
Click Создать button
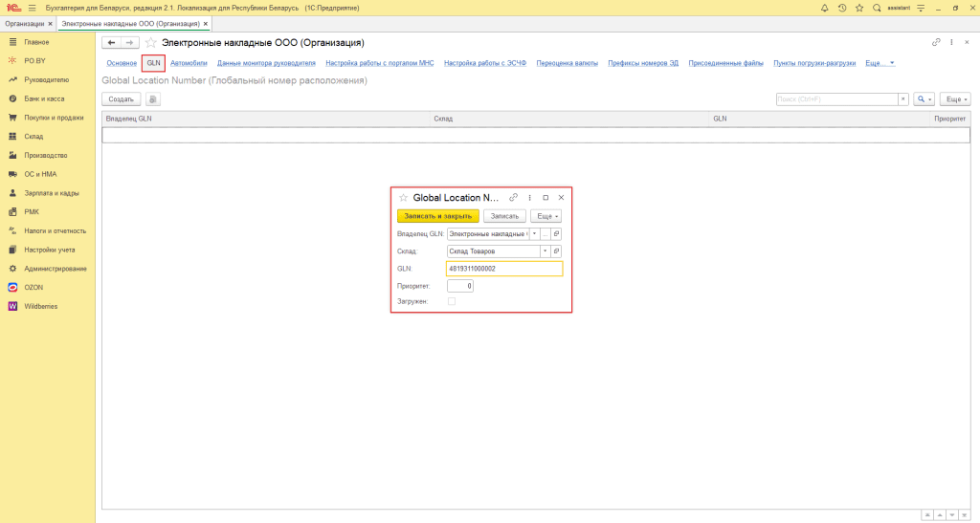point(122,99)
